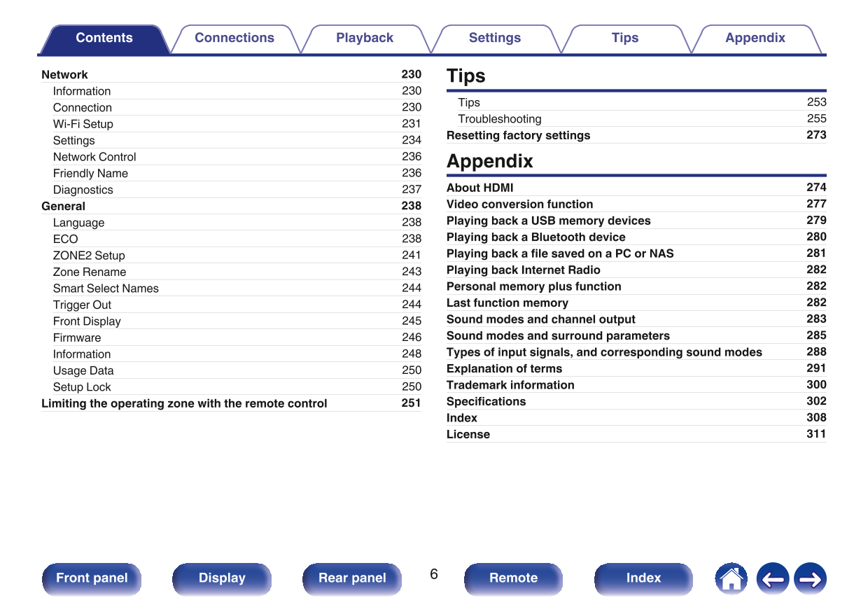
Task: Click the Home icon button
Action: tap(731, 579)
